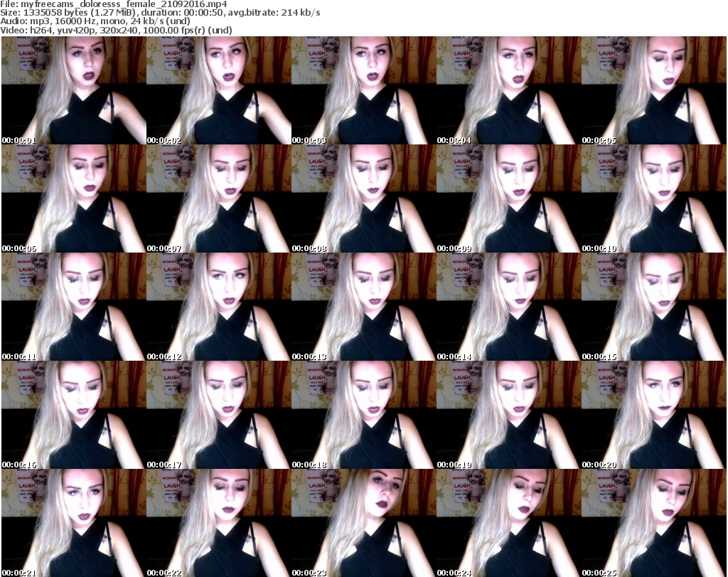Viewport: 728px width, 577px height.
Task: Click the frame thumbnail timestamped 00:00:01
Action: point(73,90)
